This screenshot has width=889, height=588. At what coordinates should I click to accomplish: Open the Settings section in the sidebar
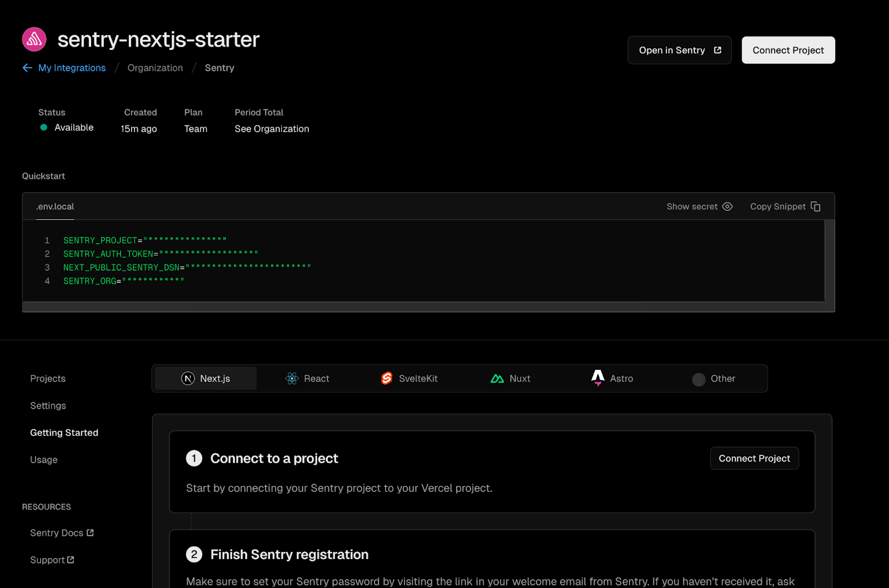48,405
